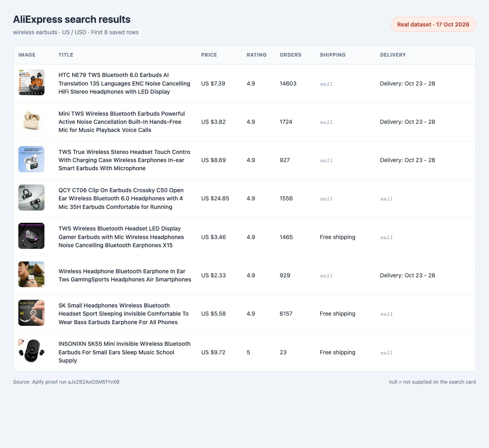Viewport: 489px width, 448px height.
Task: Click the null = not supplied footnote
Action: click(432, 382)
